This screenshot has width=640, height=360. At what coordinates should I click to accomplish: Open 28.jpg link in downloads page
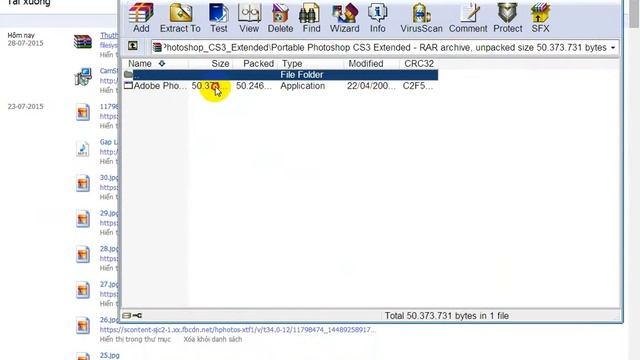[109, 249]
